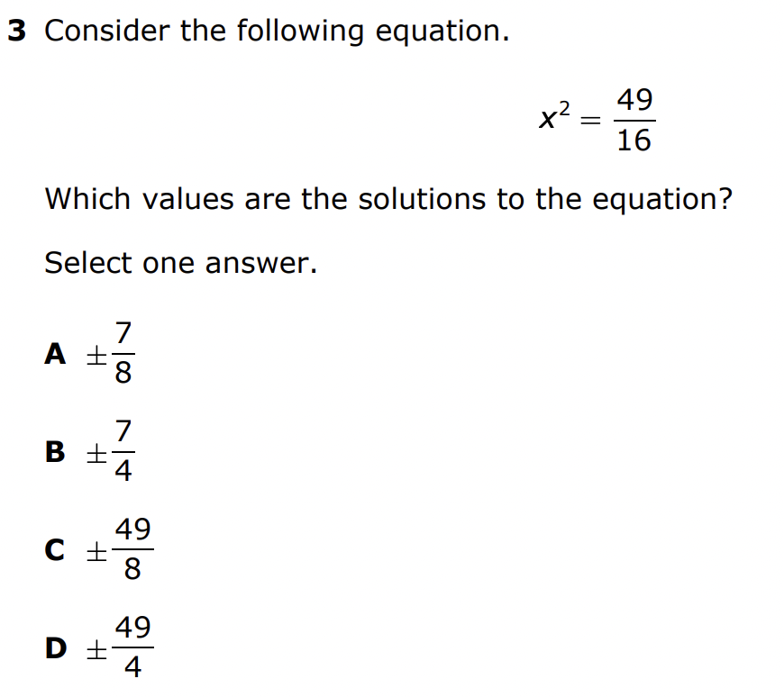
Task: Click the "Which values are the solutions" question text
Action: 387,198
